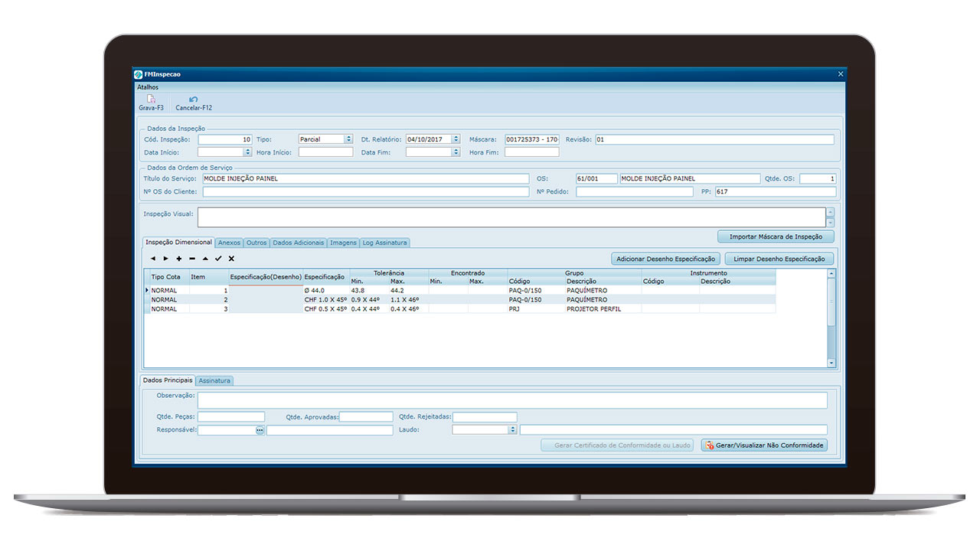Click the Nº Pedido field
Viewport: 980px width, 551px height.
[635, 191]
